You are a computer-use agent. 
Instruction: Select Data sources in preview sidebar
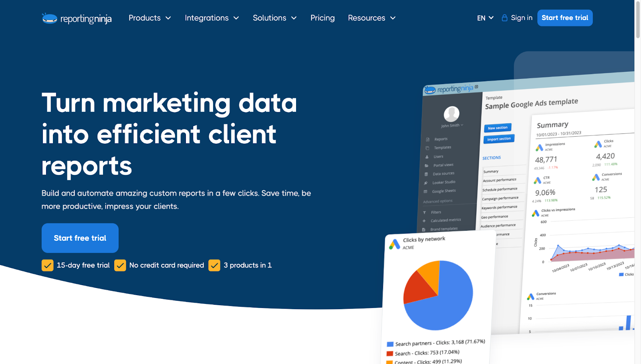click(x=443, y=174)
